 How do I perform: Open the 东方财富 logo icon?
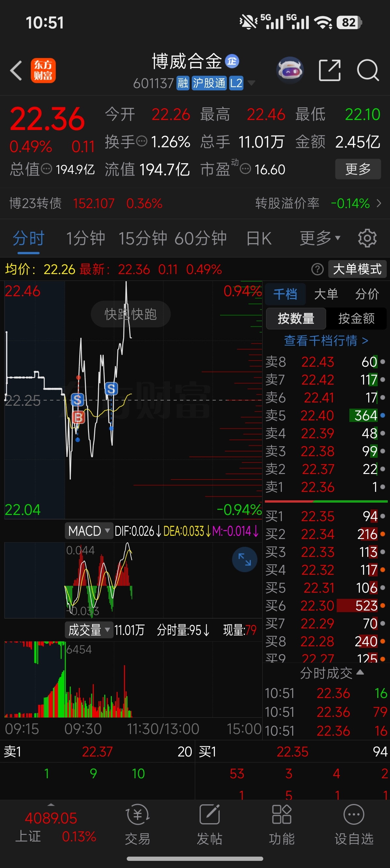click(x=43, y=71)
